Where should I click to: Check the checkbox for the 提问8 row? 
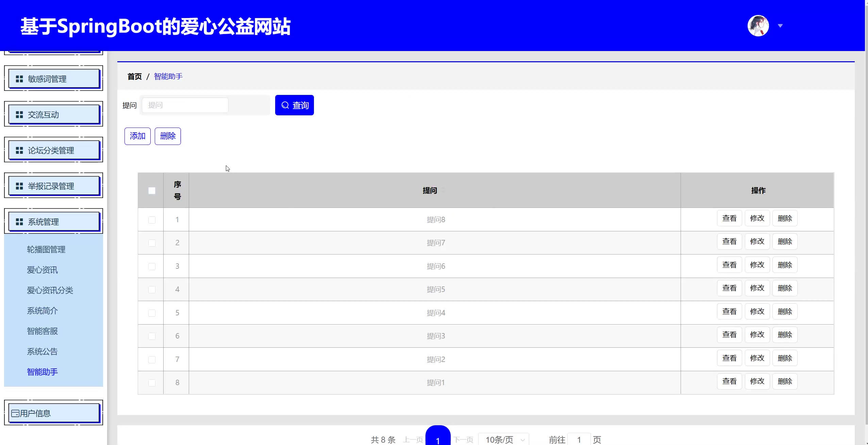point(152,220)
